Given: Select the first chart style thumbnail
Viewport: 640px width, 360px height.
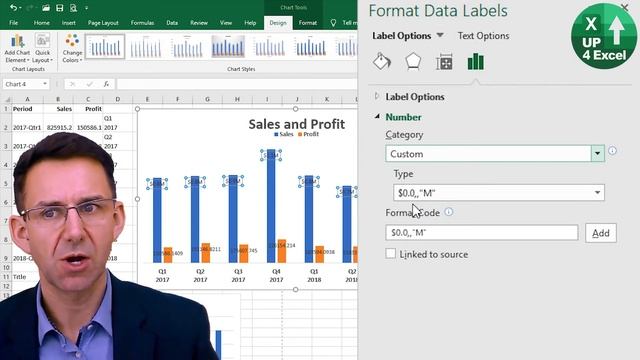Looking at the screenshot, I should [x=105, y=47].
